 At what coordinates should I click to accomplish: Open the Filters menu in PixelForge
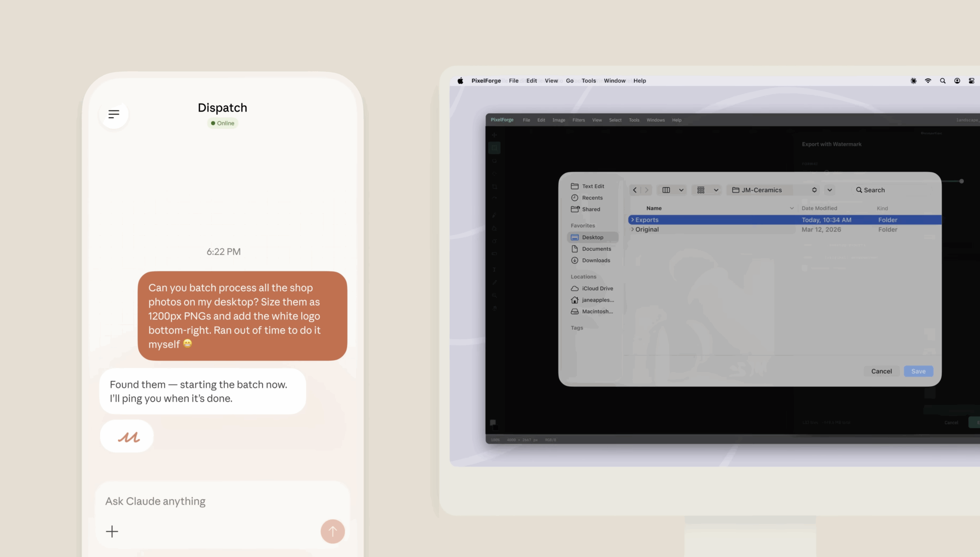[x=578, y=120]
